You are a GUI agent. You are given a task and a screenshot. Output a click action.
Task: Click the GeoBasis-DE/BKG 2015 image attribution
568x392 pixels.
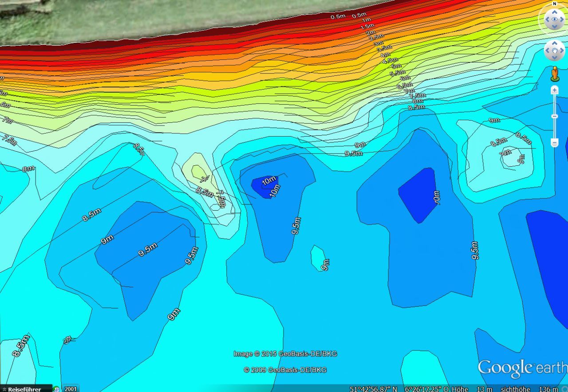285,354
